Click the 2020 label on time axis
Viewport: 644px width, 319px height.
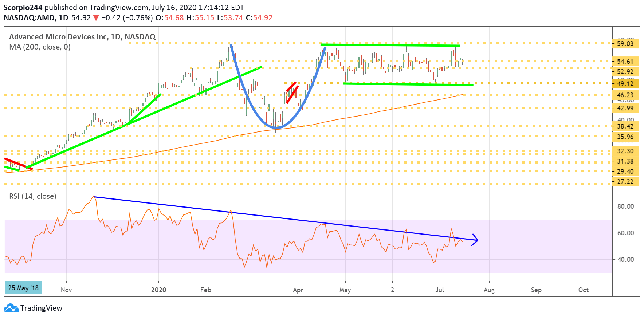point(158,290)
